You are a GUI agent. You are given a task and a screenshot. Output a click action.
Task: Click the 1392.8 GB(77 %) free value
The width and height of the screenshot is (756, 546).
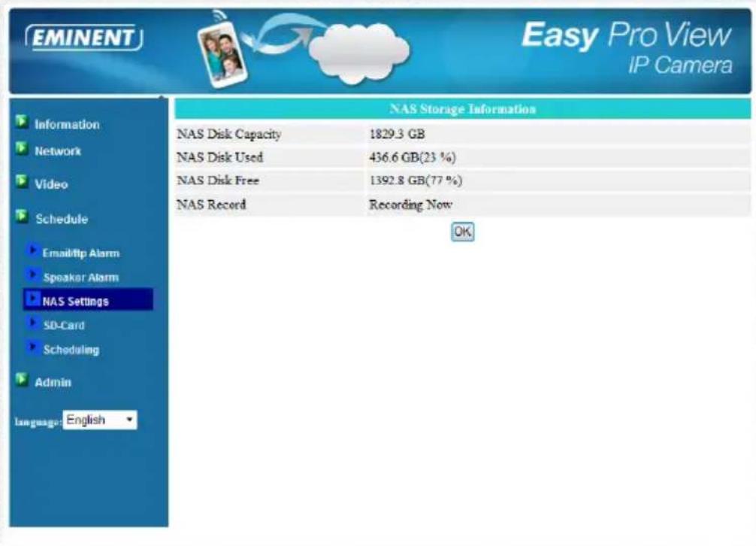[416, 180]
